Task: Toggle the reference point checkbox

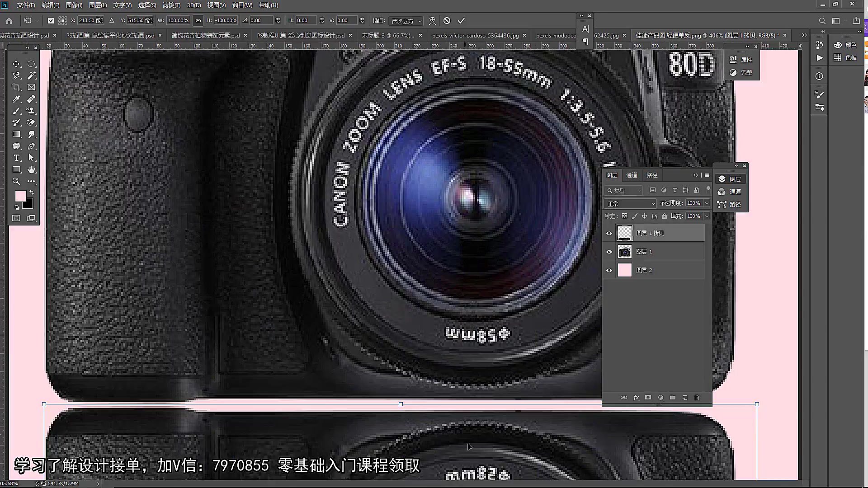Action: [51, 21]
